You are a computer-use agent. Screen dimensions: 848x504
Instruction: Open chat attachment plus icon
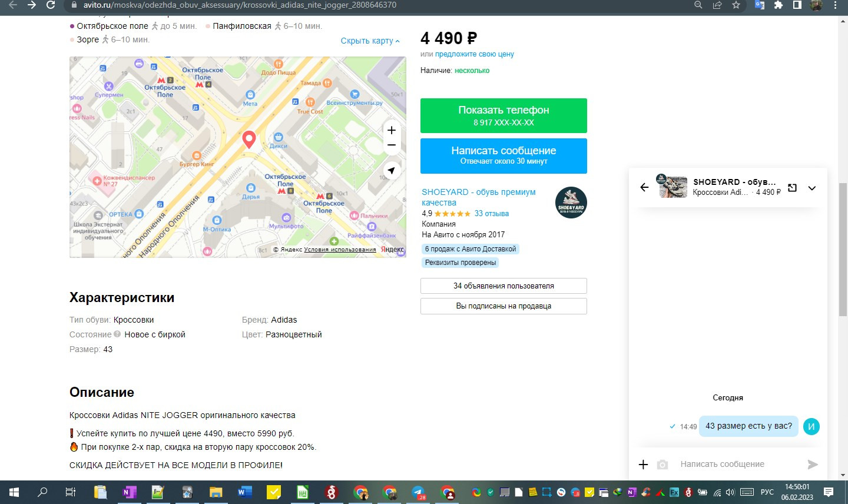pos(643,465)
